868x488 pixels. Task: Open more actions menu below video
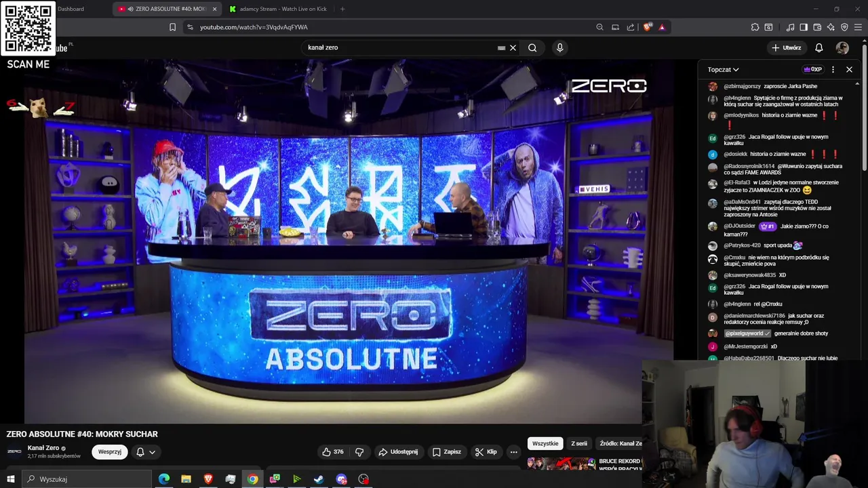pyautogui.click(x=513, y=451)
